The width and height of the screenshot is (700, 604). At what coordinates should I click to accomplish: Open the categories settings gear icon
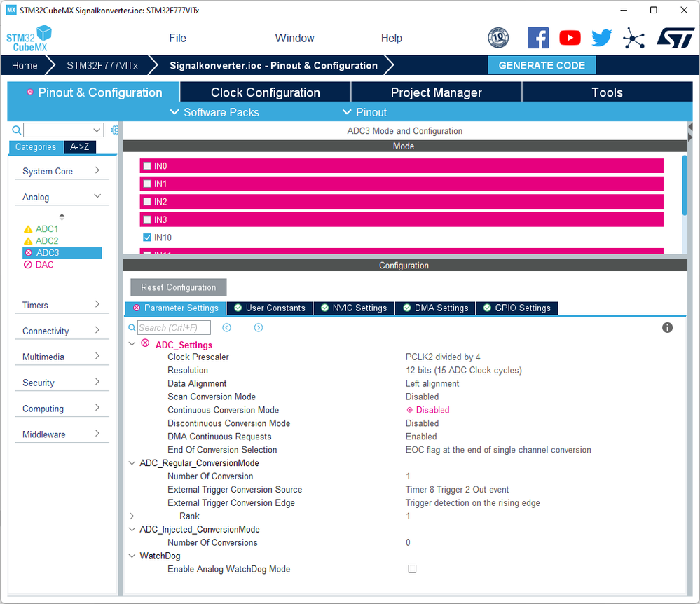[115, 130]
